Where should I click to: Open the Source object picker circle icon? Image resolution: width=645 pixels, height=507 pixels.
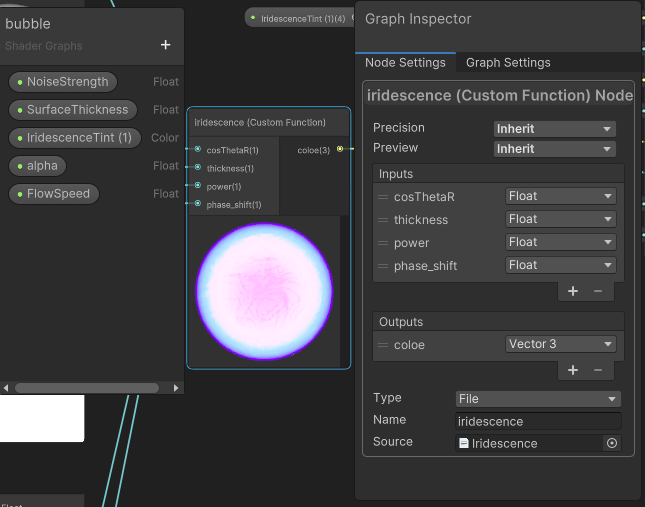pyautogui.click(x=612, y=443)
